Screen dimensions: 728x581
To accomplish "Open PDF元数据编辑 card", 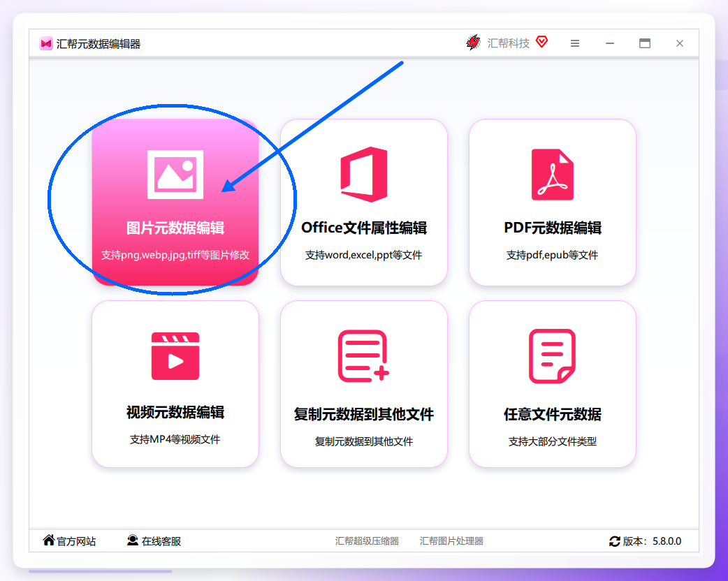I will click(553, 202).
